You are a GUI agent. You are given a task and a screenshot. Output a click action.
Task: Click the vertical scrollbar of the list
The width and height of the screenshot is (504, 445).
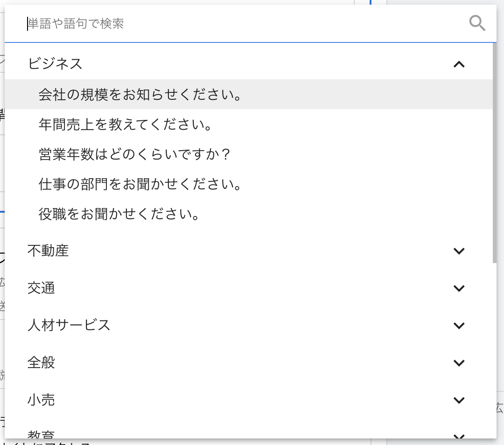(494, 154)
